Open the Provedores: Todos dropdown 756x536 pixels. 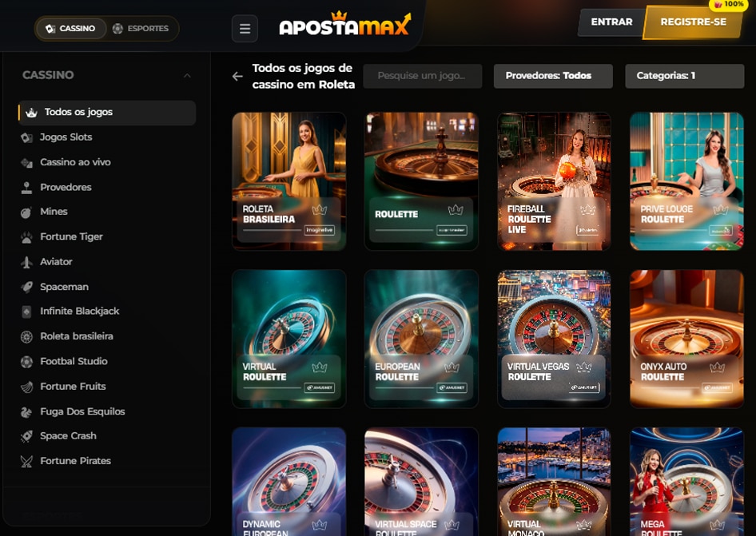553,76
